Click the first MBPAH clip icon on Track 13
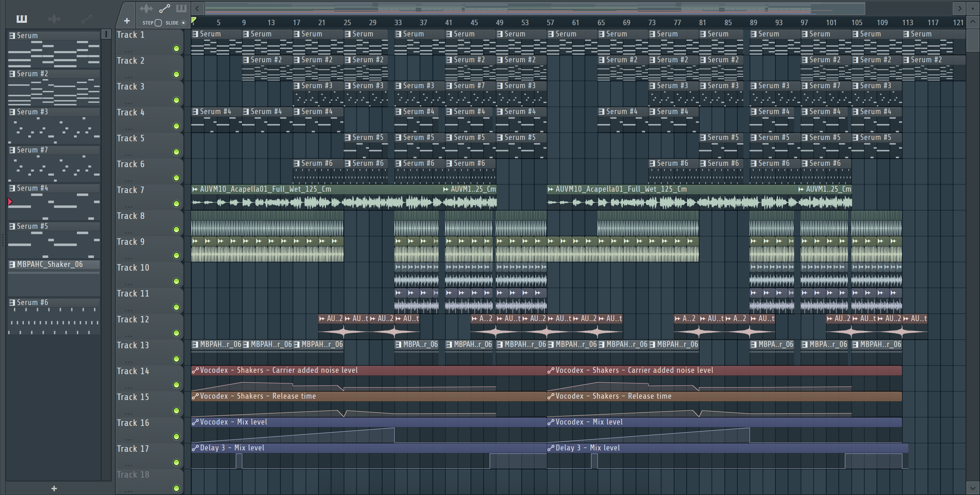Image resolution: width=980 pixels, height=495 pixels. (x=195, y=344)
